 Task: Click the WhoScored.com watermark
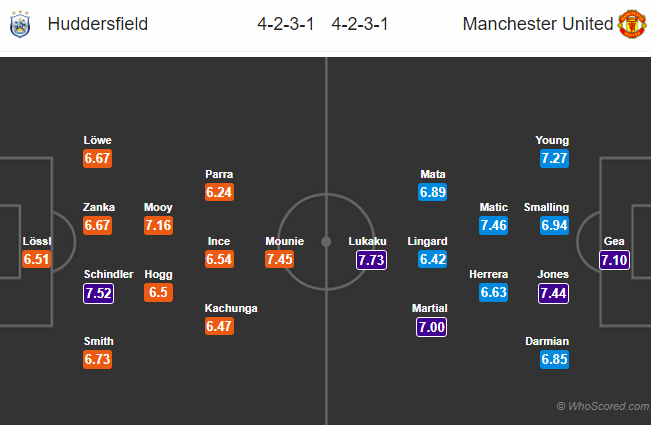point(602,406)
